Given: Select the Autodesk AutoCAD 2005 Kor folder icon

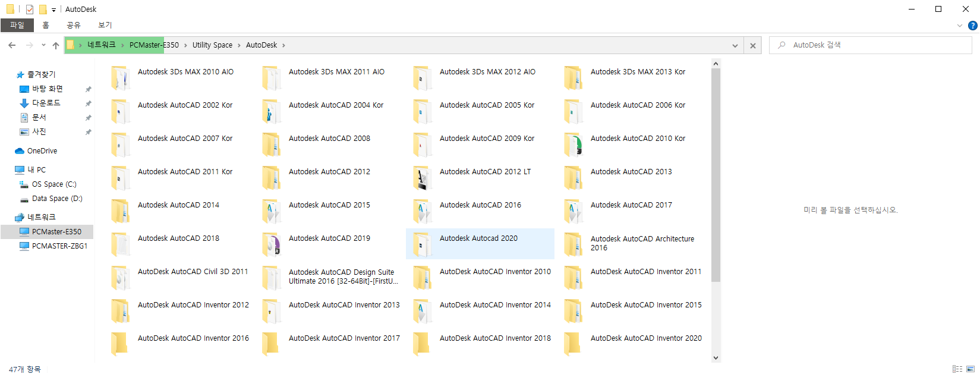Looking at the screenshot, I should pyautogui.click(x=423, y=111).
